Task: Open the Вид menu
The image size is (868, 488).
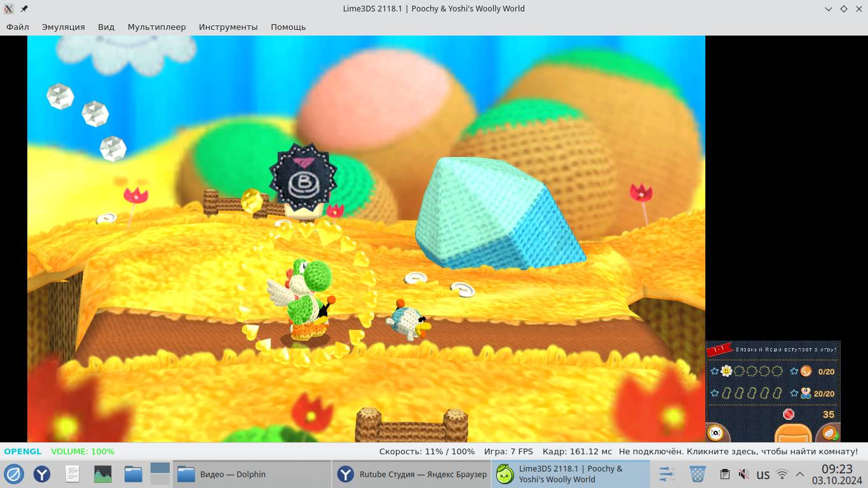Action: pos(106,27)
